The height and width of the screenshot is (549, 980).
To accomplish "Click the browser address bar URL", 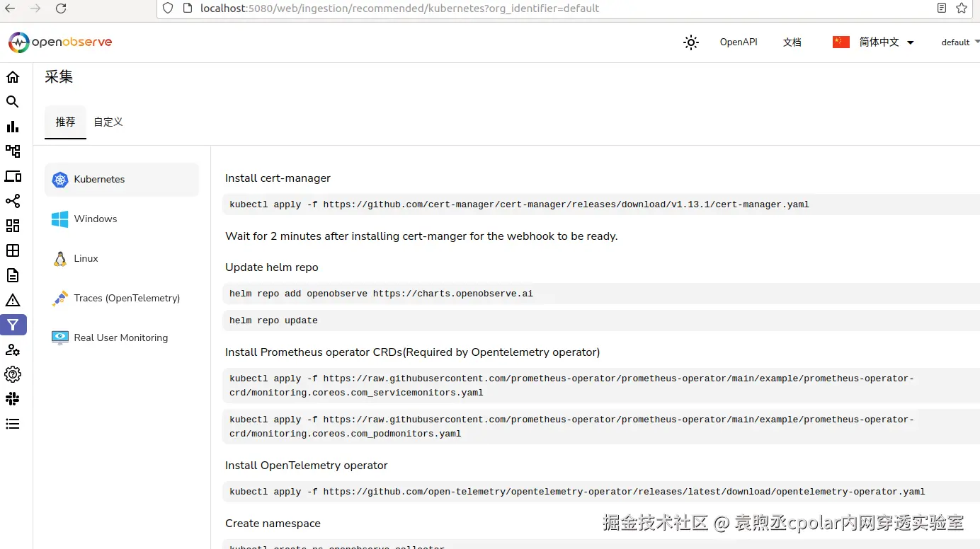I will tap(400, 8).
